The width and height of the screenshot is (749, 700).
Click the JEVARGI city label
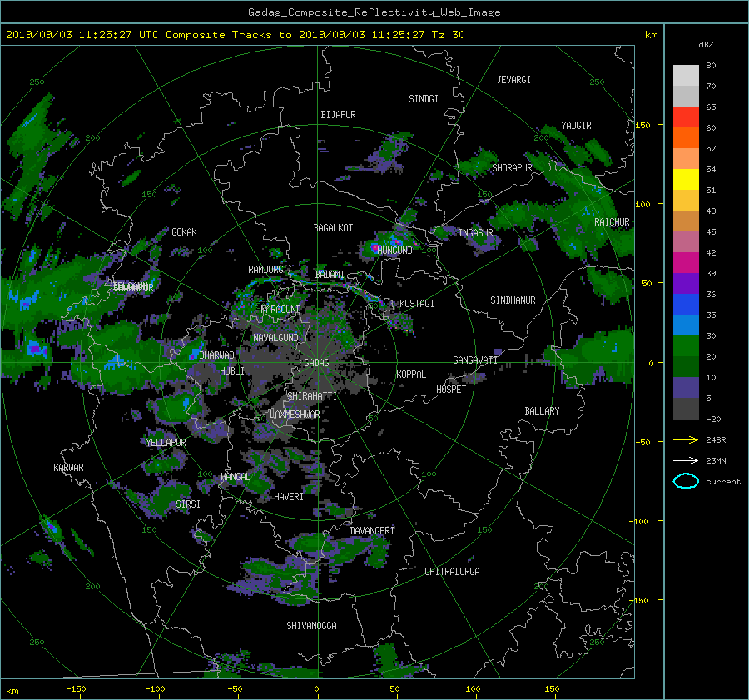coord(513,80)
